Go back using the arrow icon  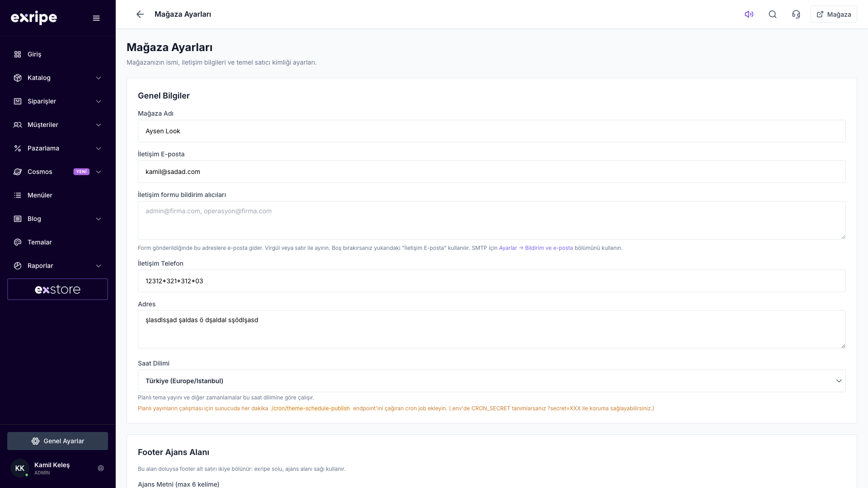(x=140, y=14)
